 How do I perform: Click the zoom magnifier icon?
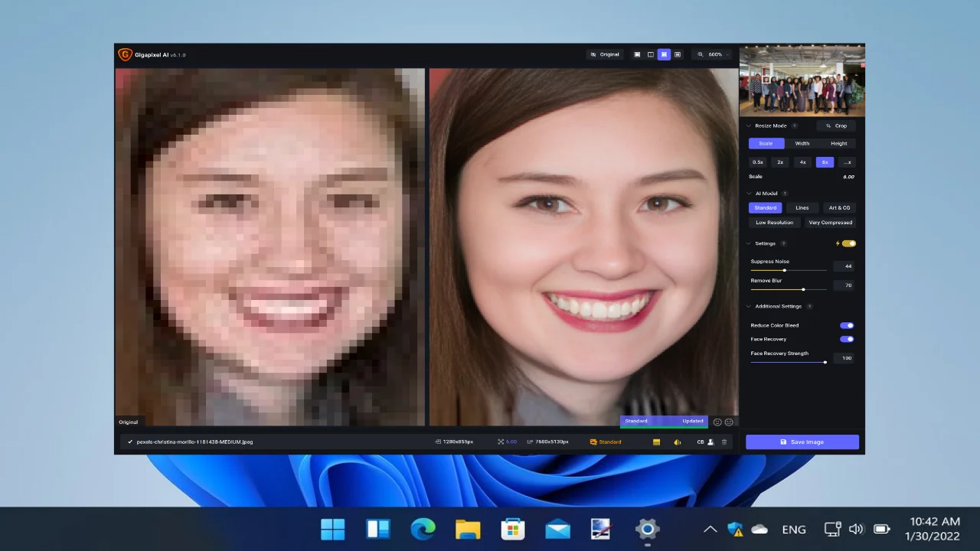pyautogui.click(x=701, y=54)
